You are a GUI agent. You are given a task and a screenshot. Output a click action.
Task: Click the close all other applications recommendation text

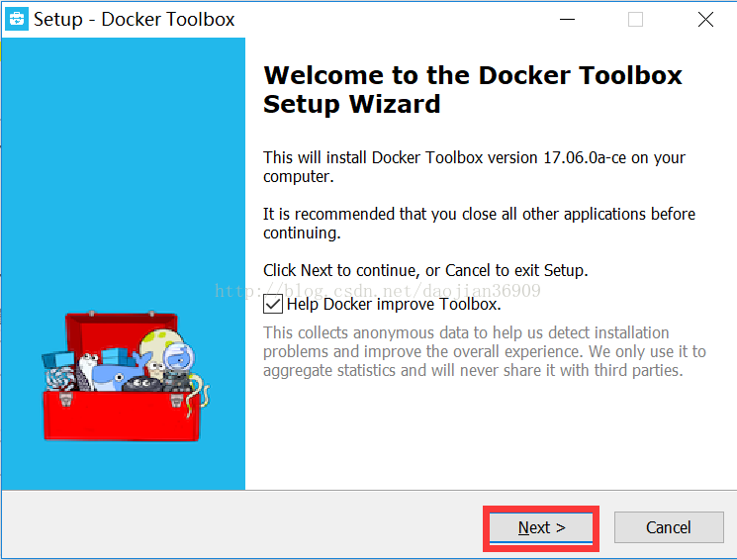[x=479, y=223]
